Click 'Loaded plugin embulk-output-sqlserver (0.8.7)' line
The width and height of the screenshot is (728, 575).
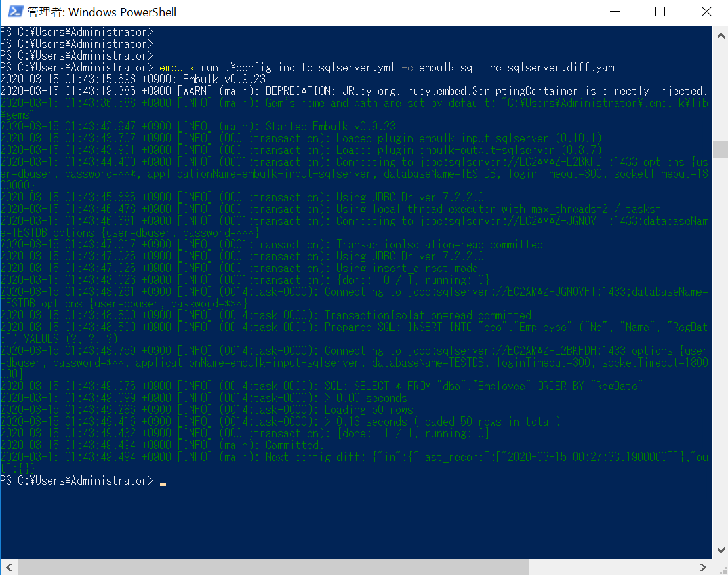click(469, 150)
